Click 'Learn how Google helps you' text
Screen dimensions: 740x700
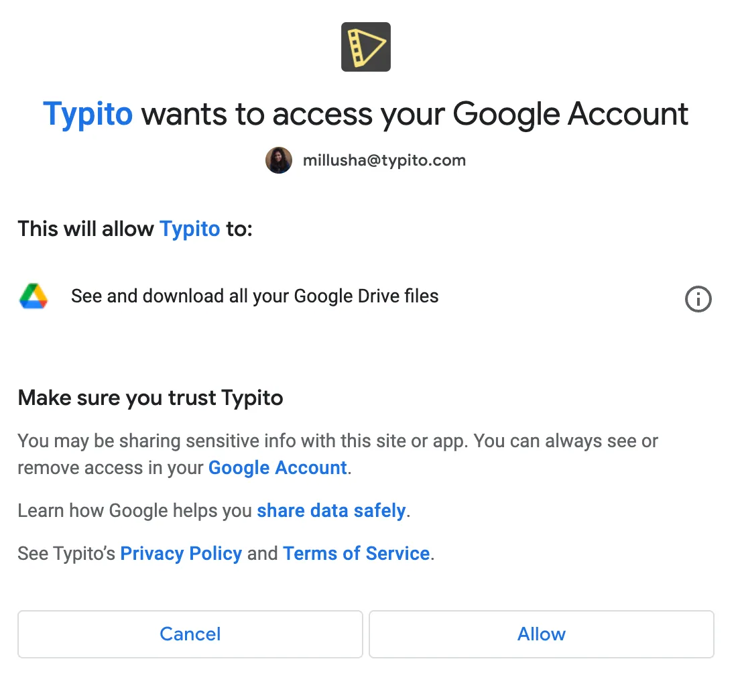135,511
